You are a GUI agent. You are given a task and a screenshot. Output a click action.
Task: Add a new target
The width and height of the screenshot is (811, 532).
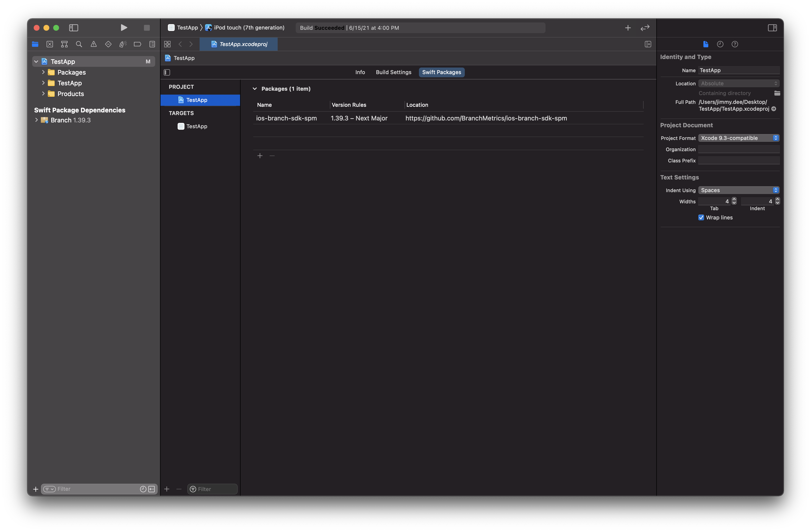pyautogui.click(x=167, y=489)
